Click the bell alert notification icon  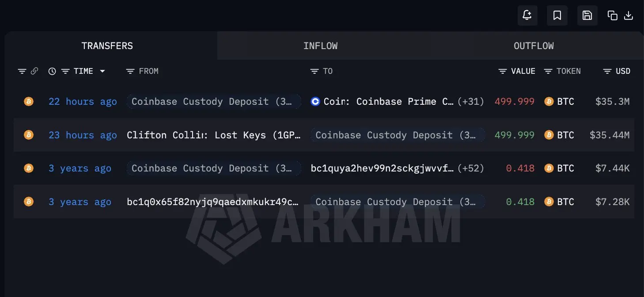coord(527,15)
